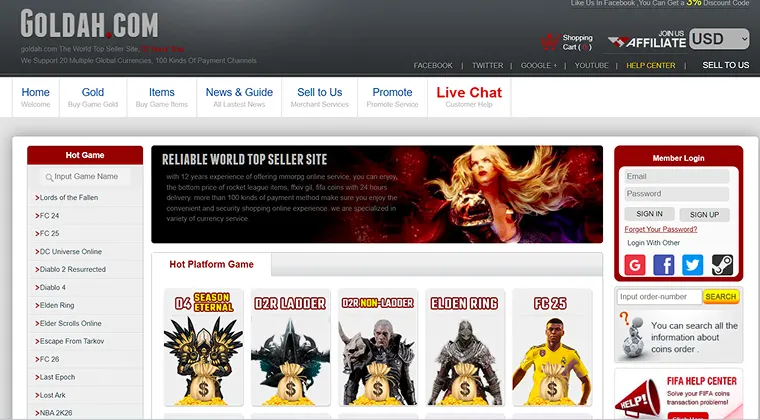Switch to Hot Platform Game tab

pyautogui.click(x=211, y=264)
